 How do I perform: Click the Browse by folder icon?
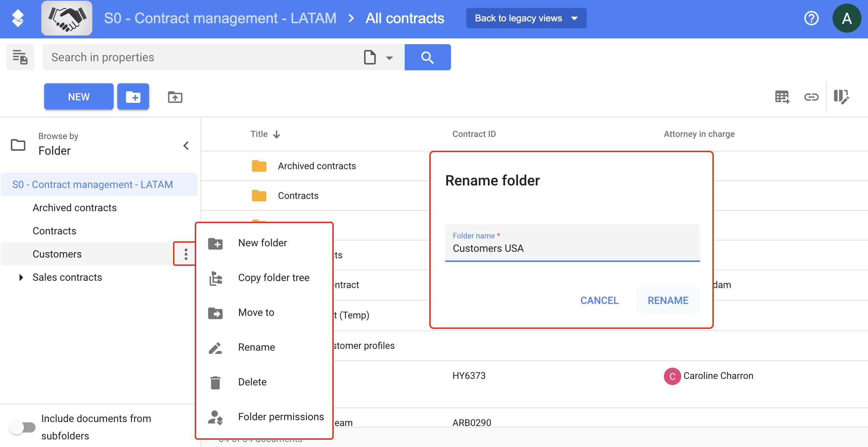(18, 145)
